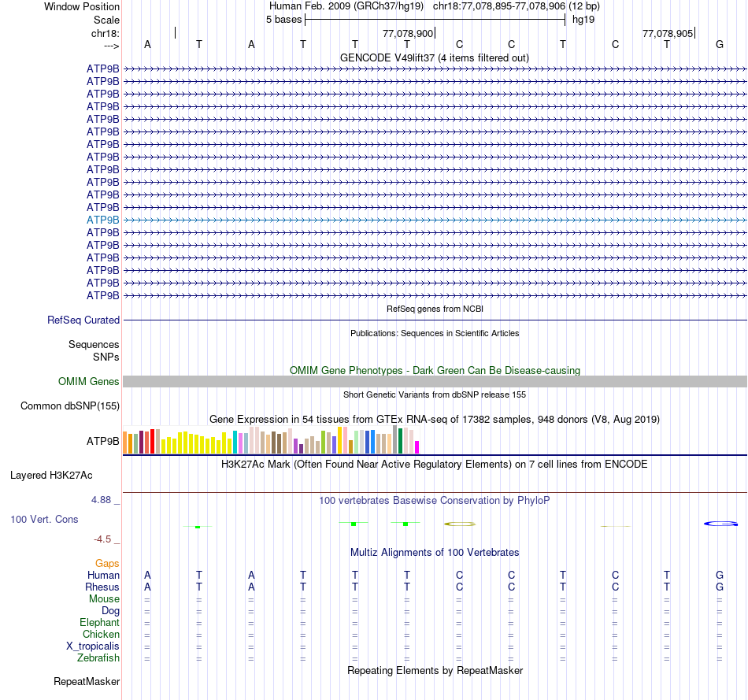Click the 4.88 PhyloP upper scale value
This screenshot has width=748, height=700.
101,499
